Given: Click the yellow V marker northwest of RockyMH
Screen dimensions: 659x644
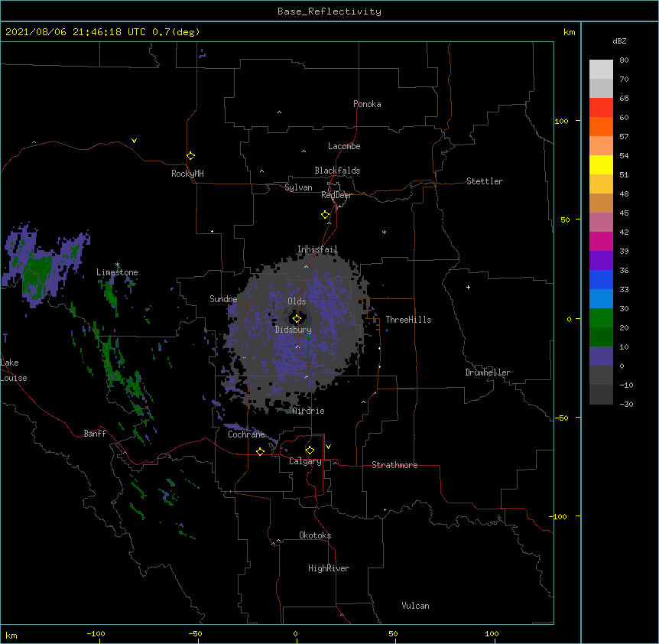Looking at the screenshot, I should pyautogui.click(x=134, y=141).
